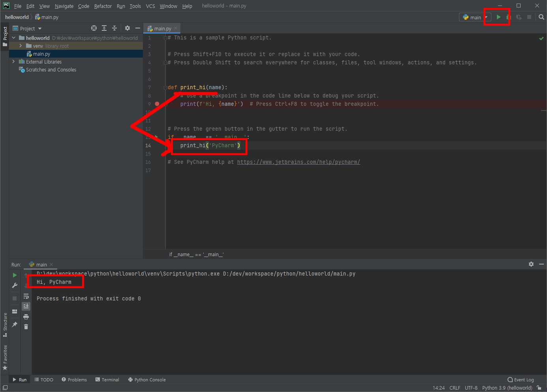Hide the Run tool window
Viewport: 547px width, 392px height.
pyautogui.click(x=541, y=264)
